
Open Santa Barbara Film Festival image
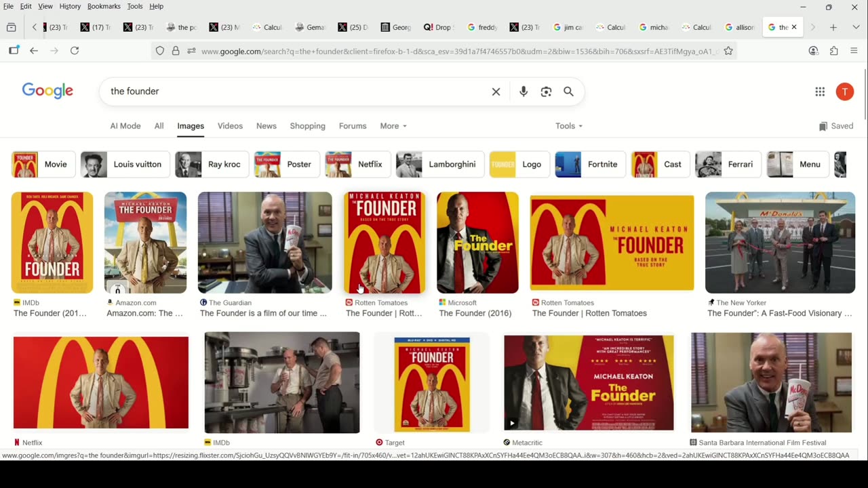(772, 383)
